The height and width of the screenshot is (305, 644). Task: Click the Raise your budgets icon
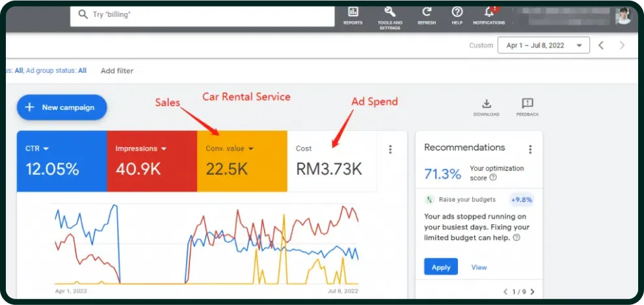tap(429, 200)
